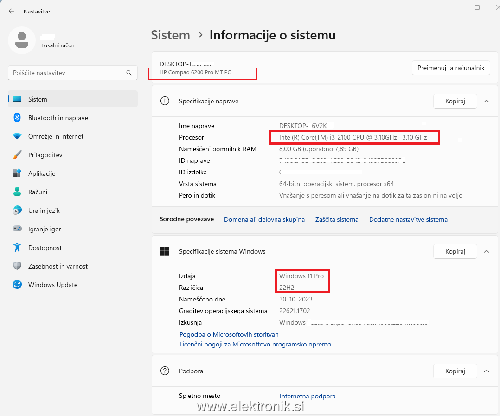500x416 pixels.
Task: Open Zaščita sistema link
Action: pyautogui.click(x=337, y=219)
